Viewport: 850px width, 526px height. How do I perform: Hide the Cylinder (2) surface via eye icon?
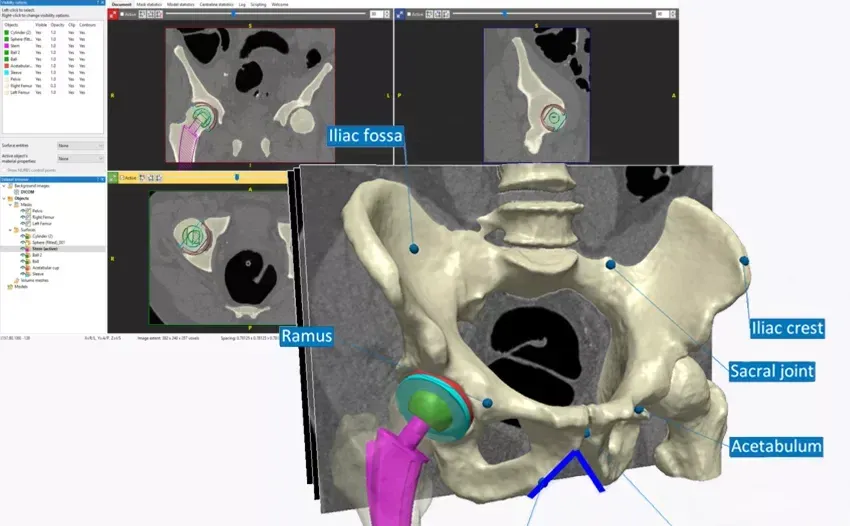(23, 236)
